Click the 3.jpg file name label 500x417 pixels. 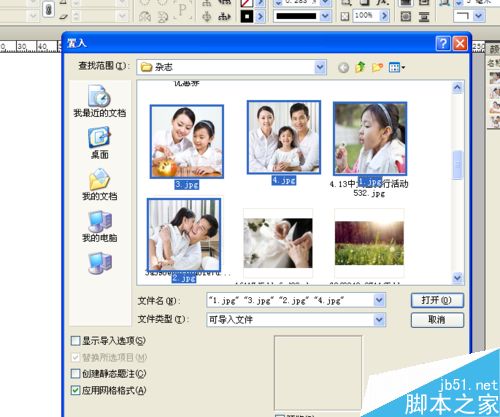187,185
